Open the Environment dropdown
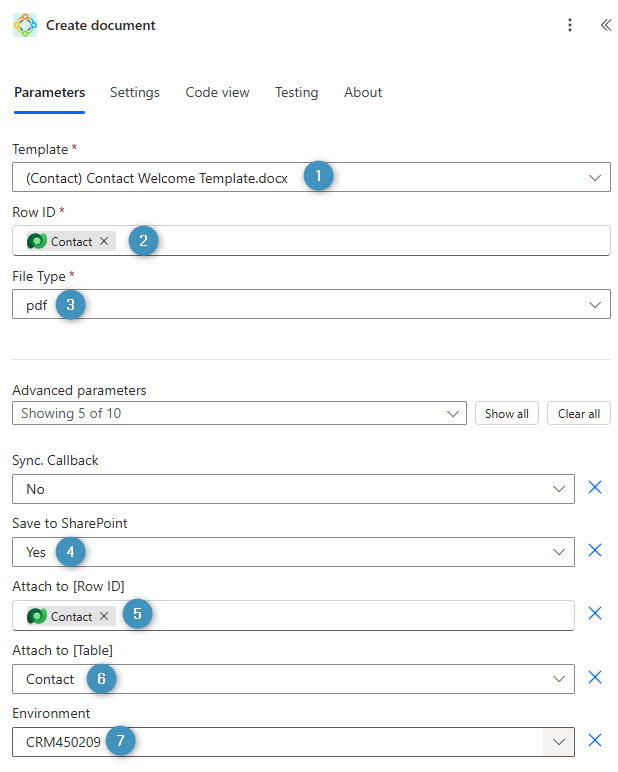 (559, 742)
